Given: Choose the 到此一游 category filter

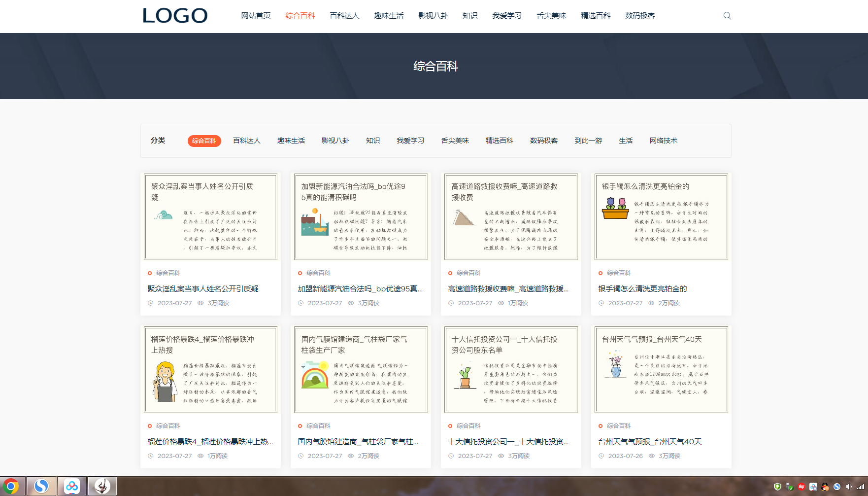Looking at the screenshot, I should 588,141.
